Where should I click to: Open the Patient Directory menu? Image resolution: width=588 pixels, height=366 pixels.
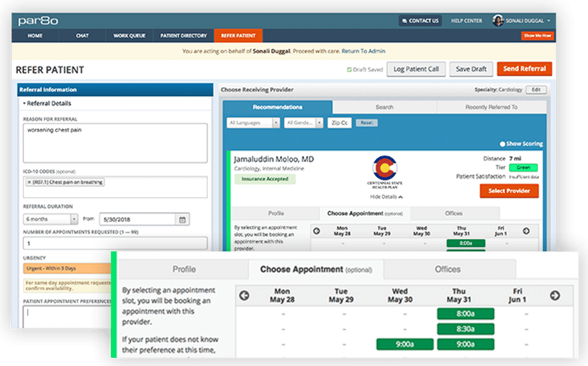click(x=183, y=36)
